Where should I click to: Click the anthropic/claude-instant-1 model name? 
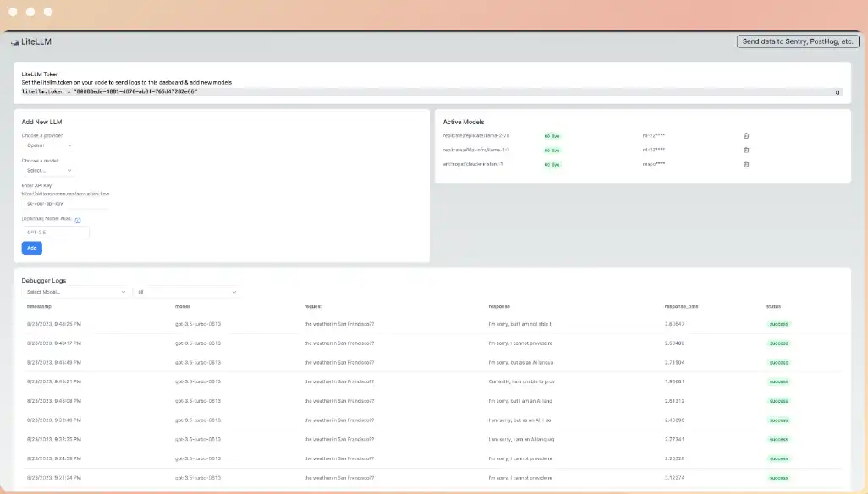473,164
